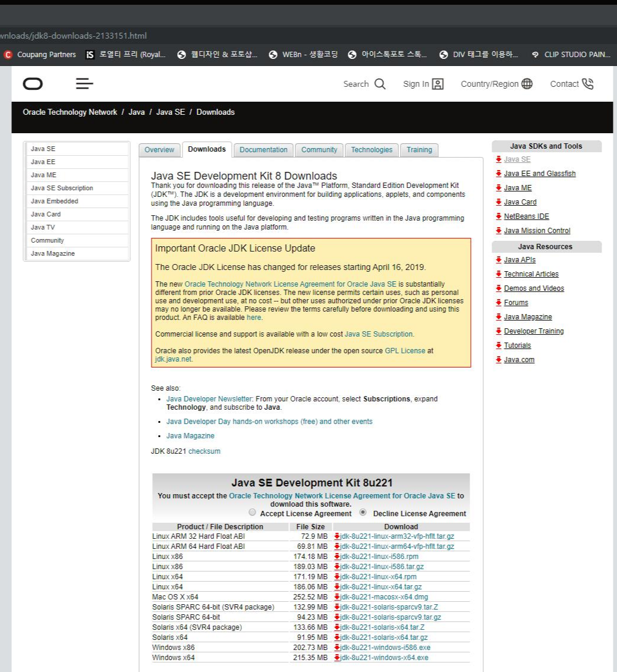
Task: Open the jdk.java.net link
Action: click(x=174, y=359)
